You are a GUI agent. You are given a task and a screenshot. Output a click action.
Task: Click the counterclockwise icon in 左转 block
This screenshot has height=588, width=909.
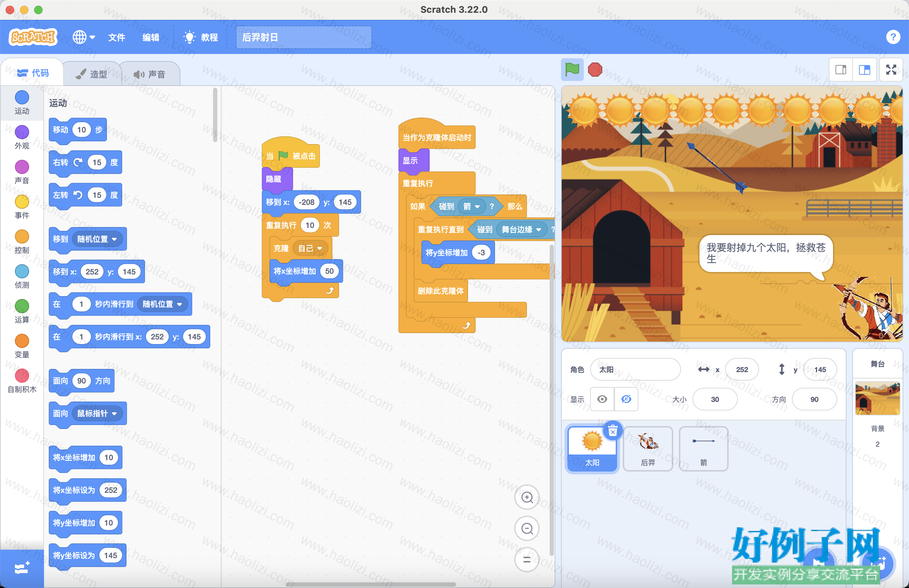[x=78, y=195]
